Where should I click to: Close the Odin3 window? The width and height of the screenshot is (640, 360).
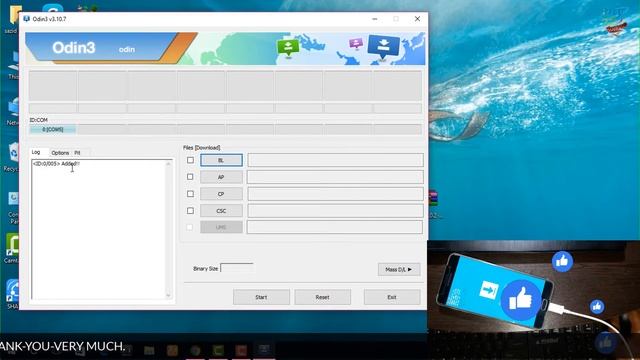point(417,19)
